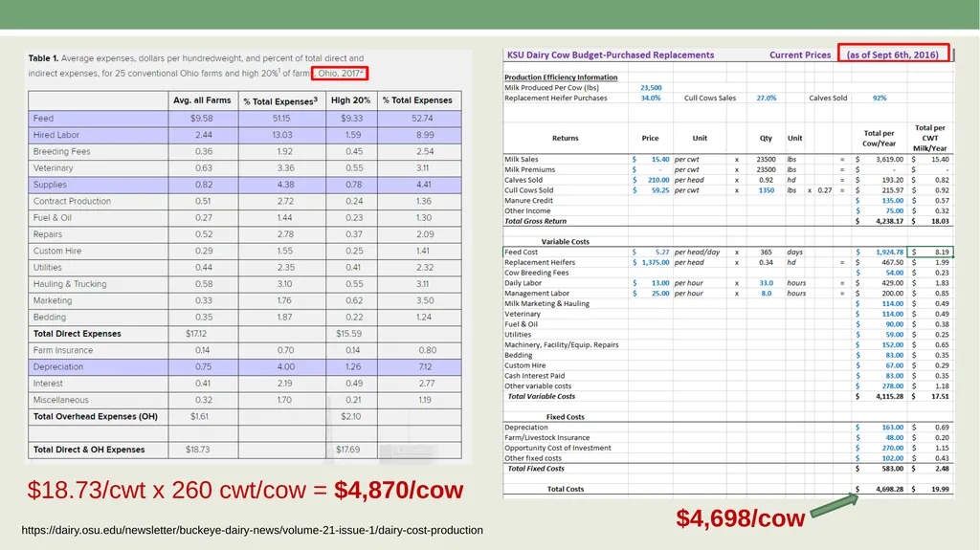Select the Contract Production row label

click(x=72, y=201)
